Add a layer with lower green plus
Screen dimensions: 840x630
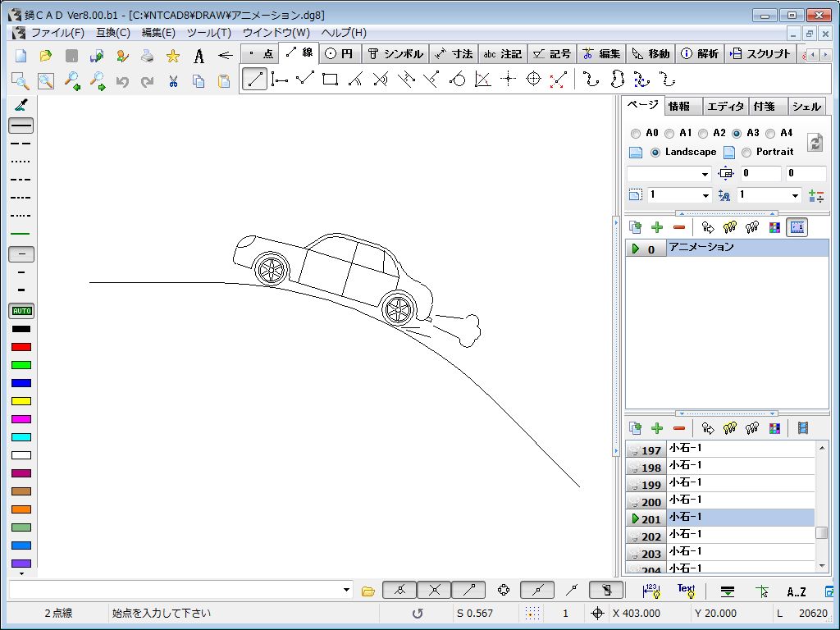pyautogui.click(x=657, y=428)
